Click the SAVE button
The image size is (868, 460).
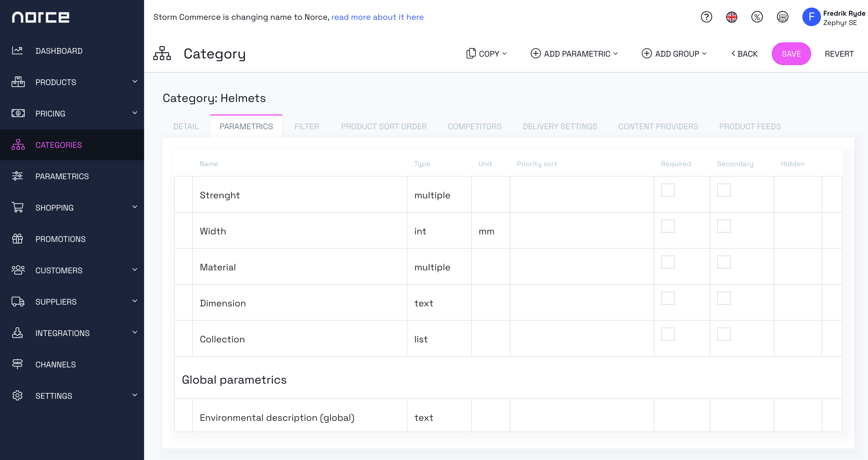[792, 53]
